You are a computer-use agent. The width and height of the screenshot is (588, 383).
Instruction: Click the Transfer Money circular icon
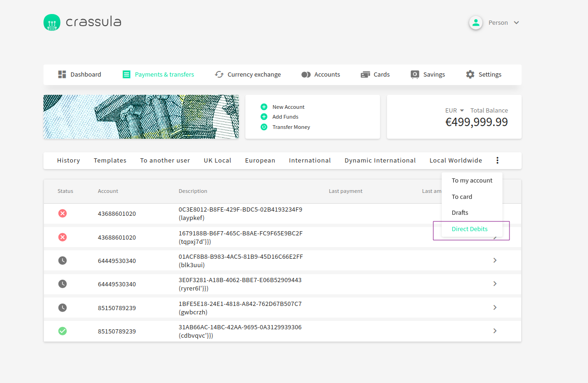264,127
